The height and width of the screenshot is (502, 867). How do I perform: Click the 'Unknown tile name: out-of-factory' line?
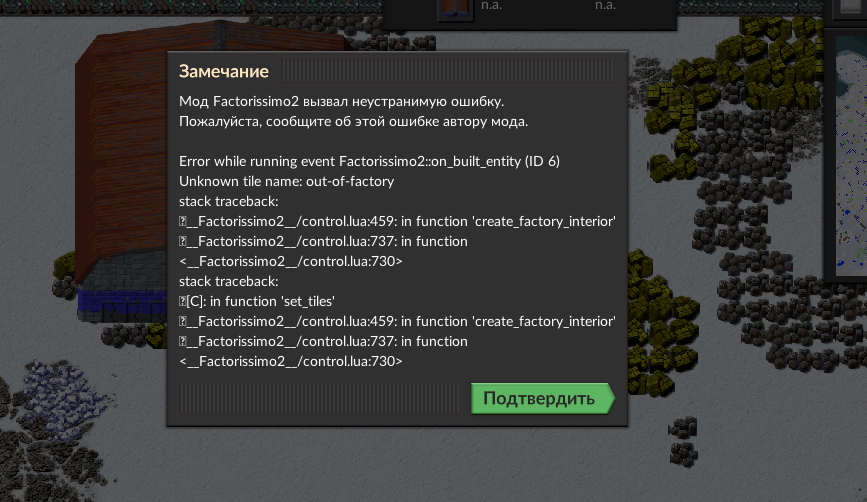pyautogui.click(x=286, y=181)
